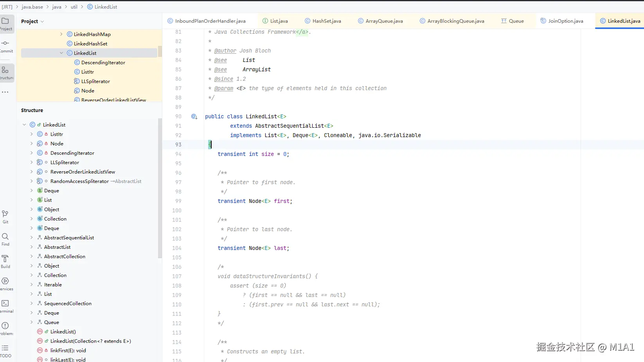This screenshot has height=362, width=644.
Task: Click the Project tree vertical scrollbar
Action: 160,52
